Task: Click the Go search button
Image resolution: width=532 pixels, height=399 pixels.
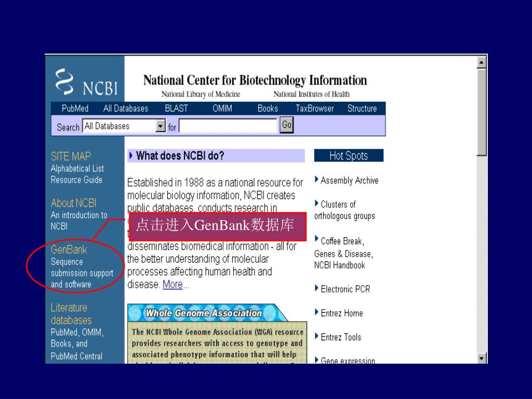Action: point(287,125)
